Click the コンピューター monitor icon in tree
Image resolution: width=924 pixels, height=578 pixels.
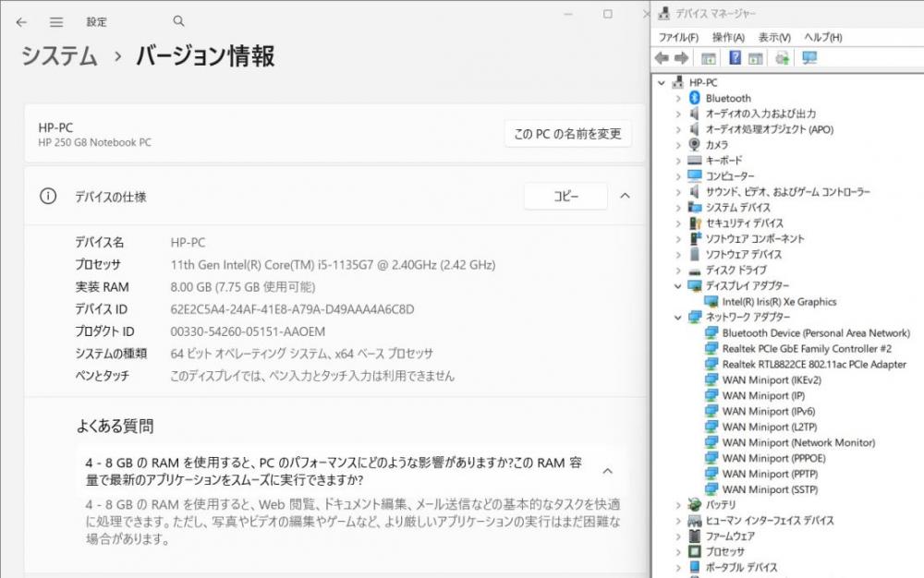(x=695, y=175)
